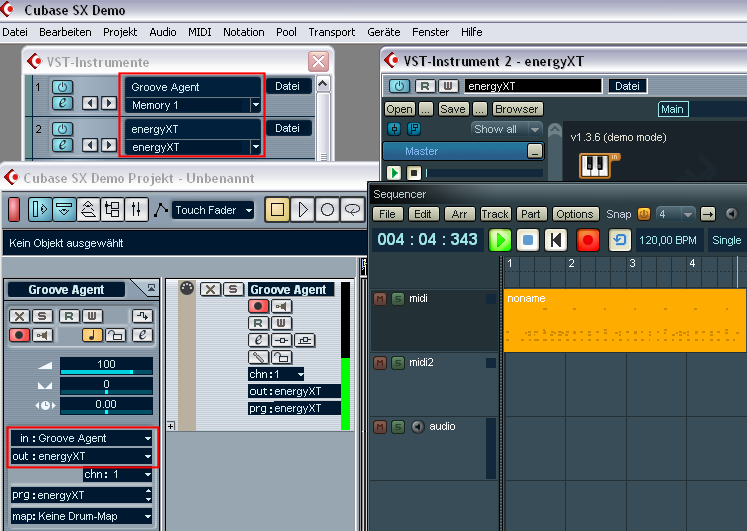Open inspector chn: 1 channel dropdown
Screen dimensions: 747x531
click(x=118, y=474)
